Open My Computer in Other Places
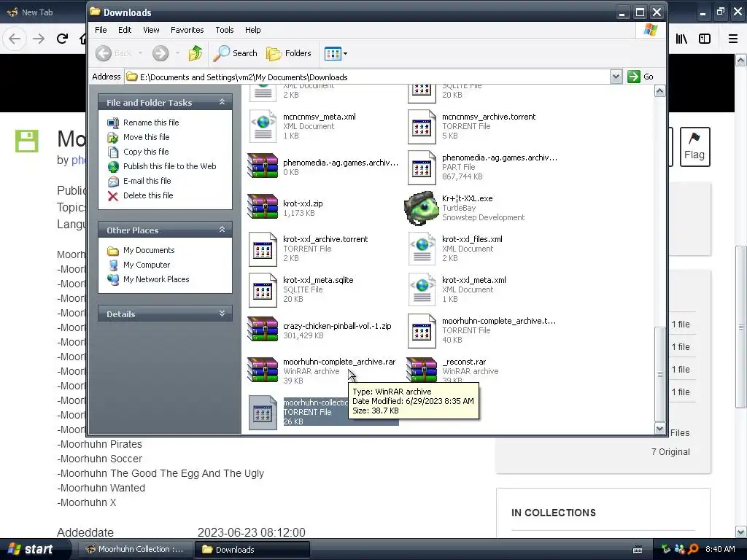 (x=146, y=265)
